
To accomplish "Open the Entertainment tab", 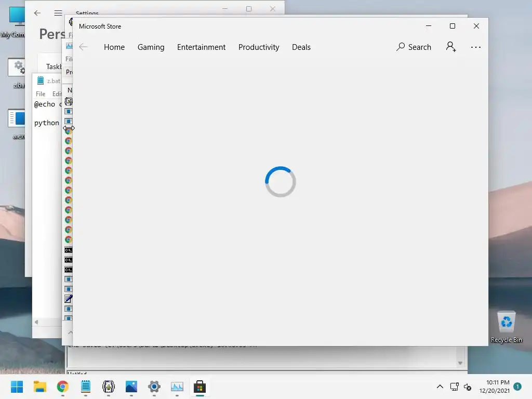I will point(201,47).
